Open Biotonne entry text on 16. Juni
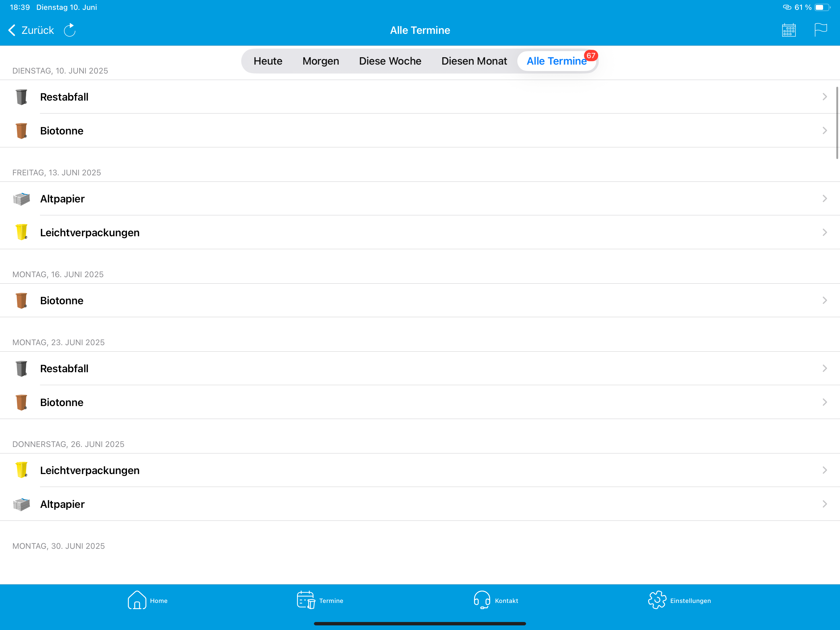The width and height of the screenshot is (840, 630). [61, 301]
